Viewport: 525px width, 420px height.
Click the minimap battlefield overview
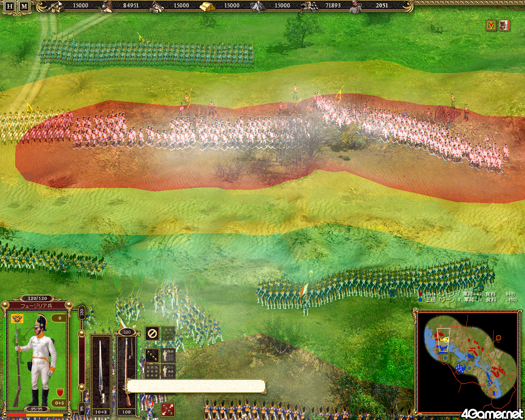pyautogui.click(x=468, y=362)
